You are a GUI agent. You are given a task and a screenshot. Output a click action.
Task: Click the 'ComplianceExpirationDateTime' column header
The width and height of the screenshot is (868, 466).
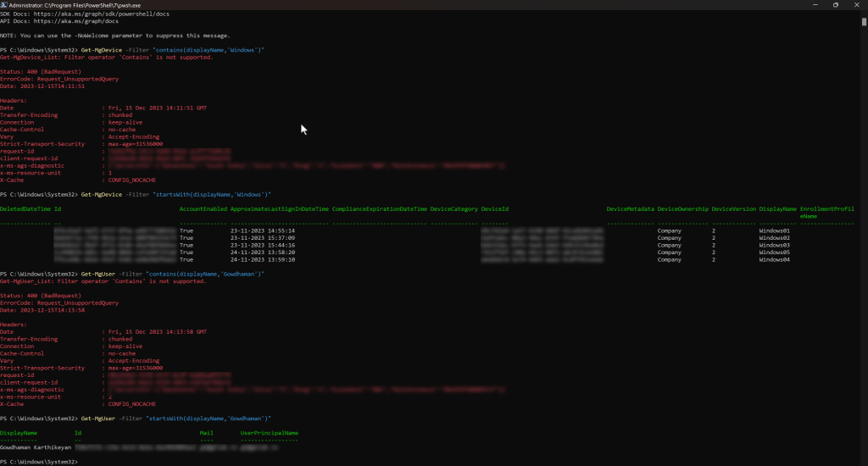point(379,208)
